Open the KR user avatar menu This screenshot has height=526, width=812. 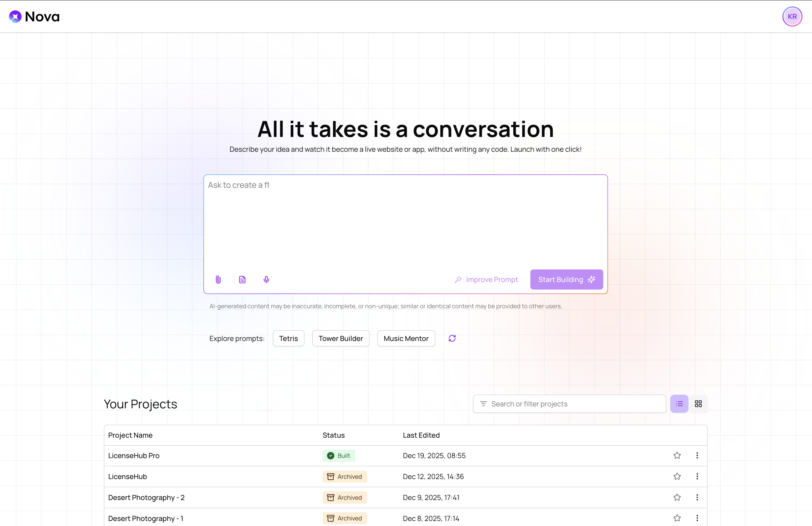click(792, 16)
